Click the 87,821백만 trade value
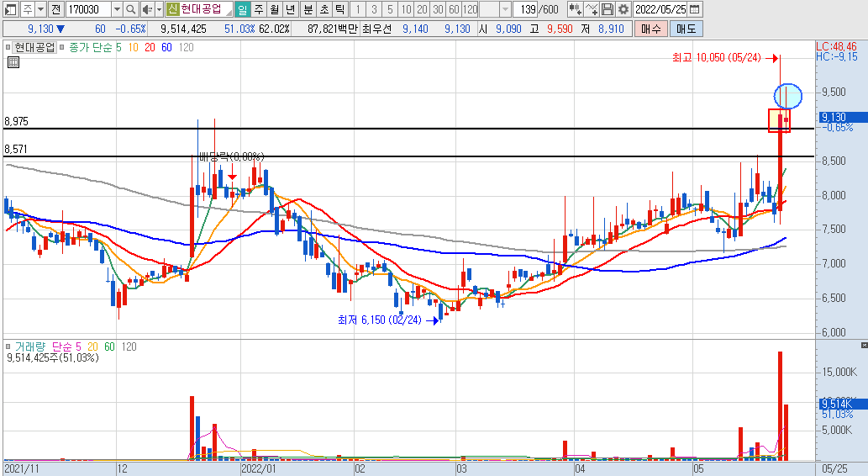 click(x=333, y=29)
